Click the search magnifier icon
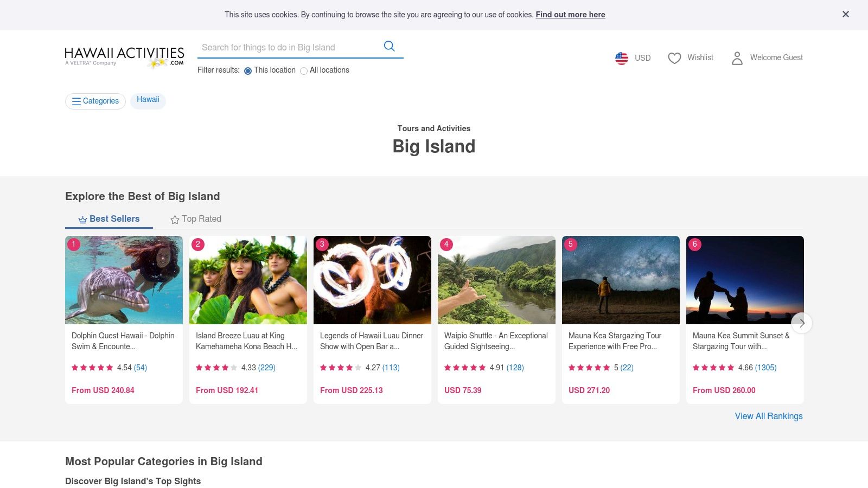 click(x=389, y=46)
